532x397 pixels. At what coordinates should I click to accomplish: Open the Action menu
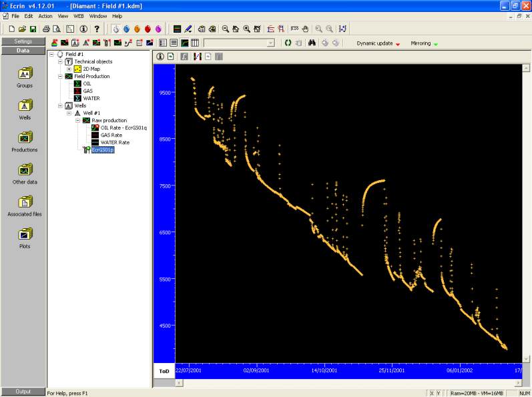click(x=45, y=15)
